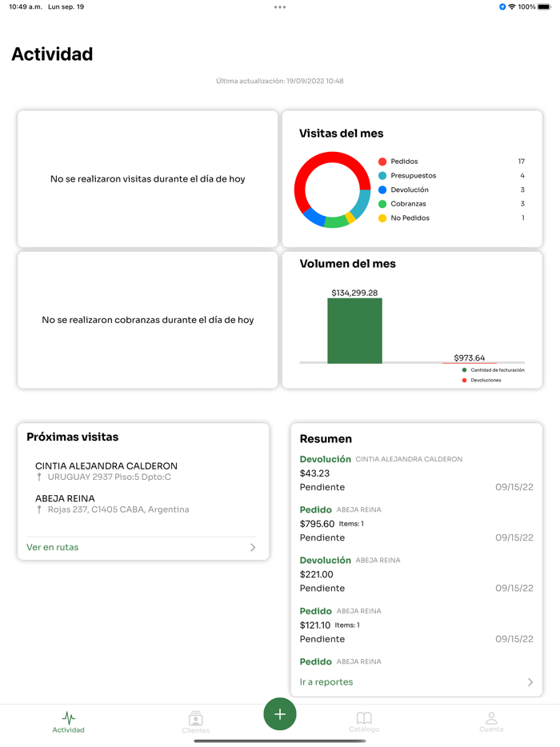The image size is (560, 747).
Task: Open Pedido $121.10 summary entry
Action: point(417,625)
